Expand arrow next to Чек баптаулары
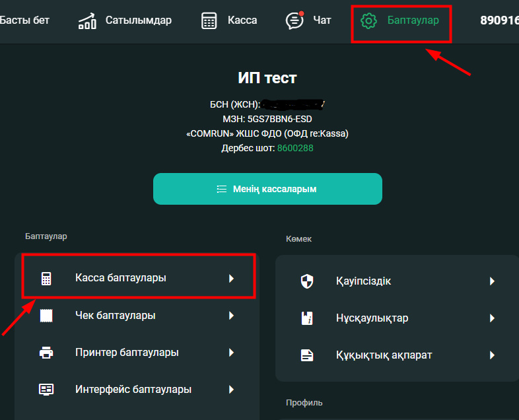The width and height of the screenshot is (519, 420). [x=231, y=316]
